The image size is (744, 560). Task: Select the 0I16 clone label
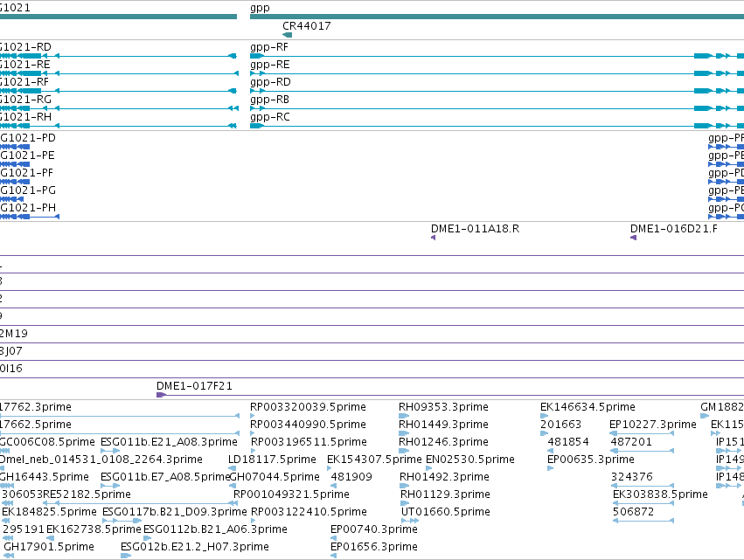pyautogui.click(x=10, y=369)
